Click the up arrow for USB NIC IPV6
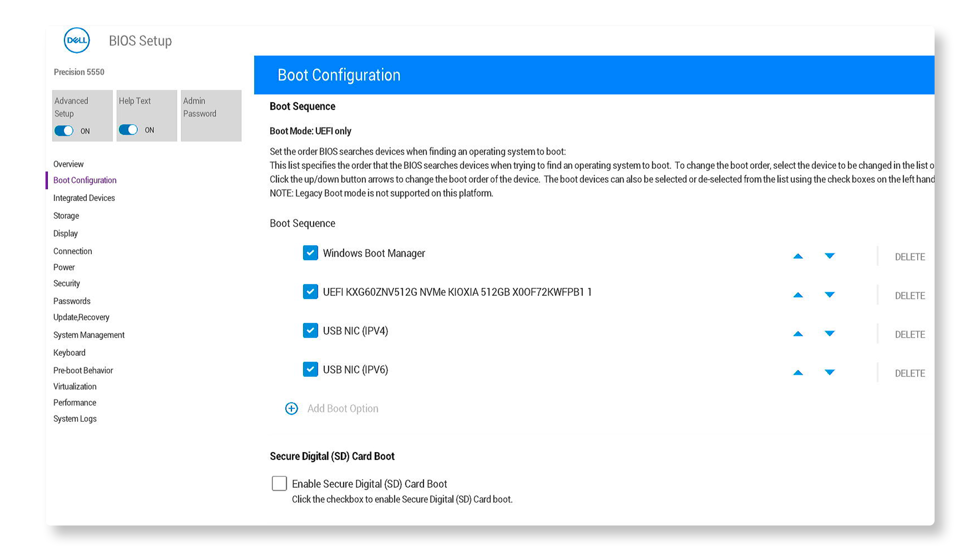 pyautogui.click(x=796, y=373)
